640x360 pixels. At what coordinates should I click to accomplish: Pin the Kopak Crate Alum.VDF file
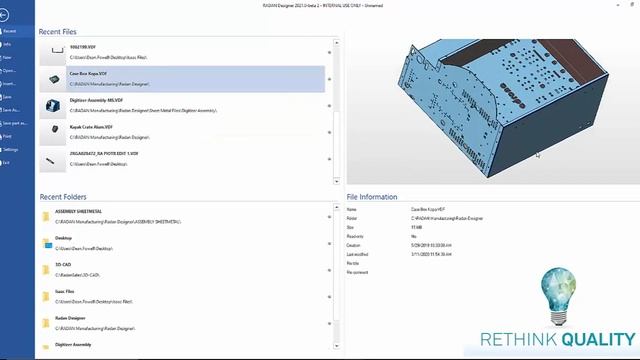pos(329,132)
